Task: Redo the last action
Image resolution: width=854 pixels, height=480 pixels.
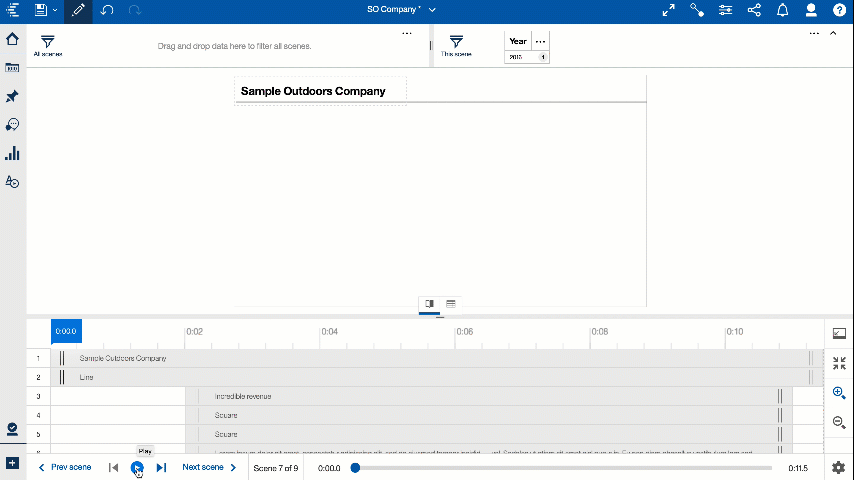Action: tap(135, 10)
